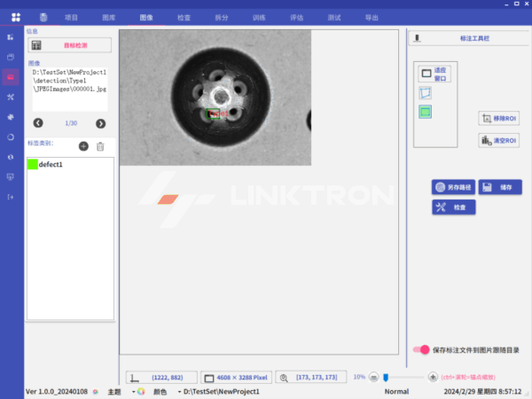Click the add label category plus icon

(x=83, y=145)
